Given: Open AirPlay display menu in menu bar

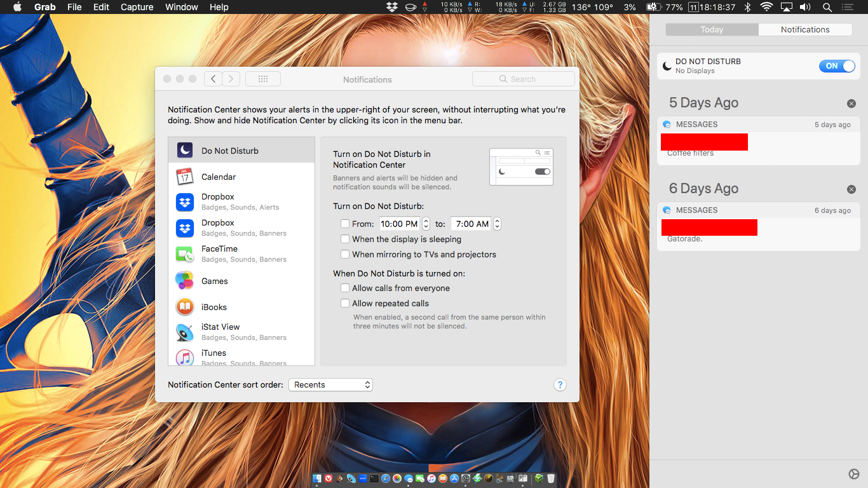Looking at the screenshot, I should click(787, 7).
